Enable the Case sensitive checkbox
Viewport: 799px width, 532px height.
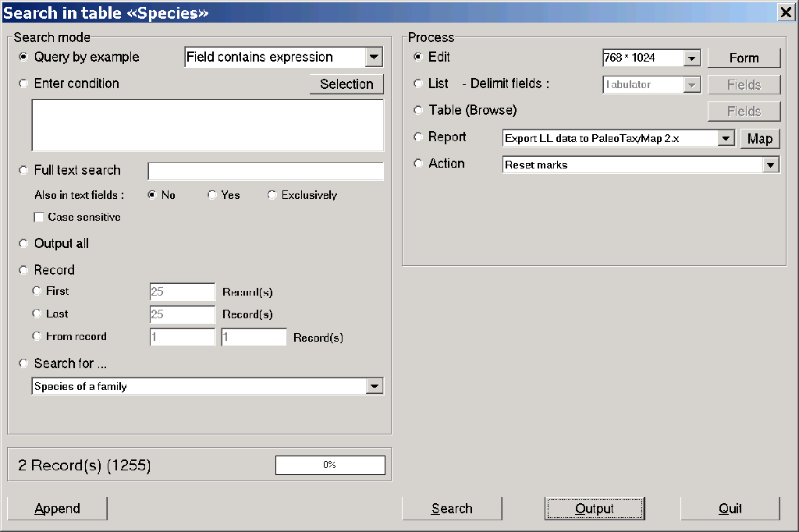click(x=39, y=218)
